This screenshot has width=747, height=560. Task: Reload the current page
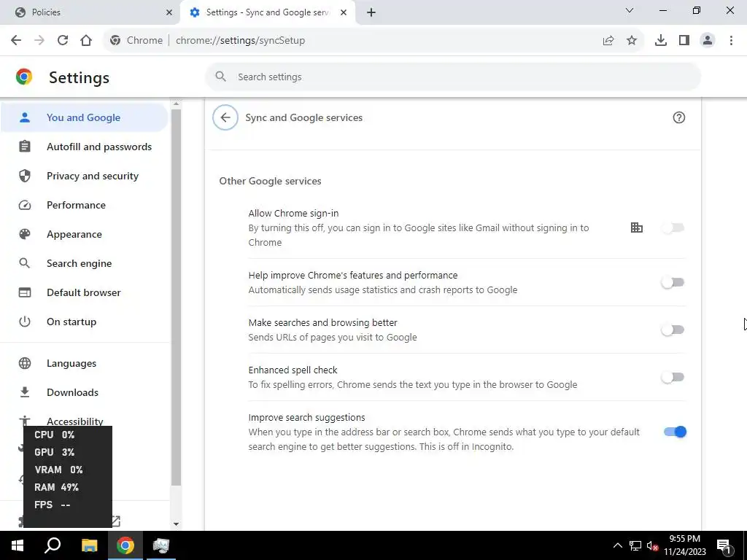point(63,41)
